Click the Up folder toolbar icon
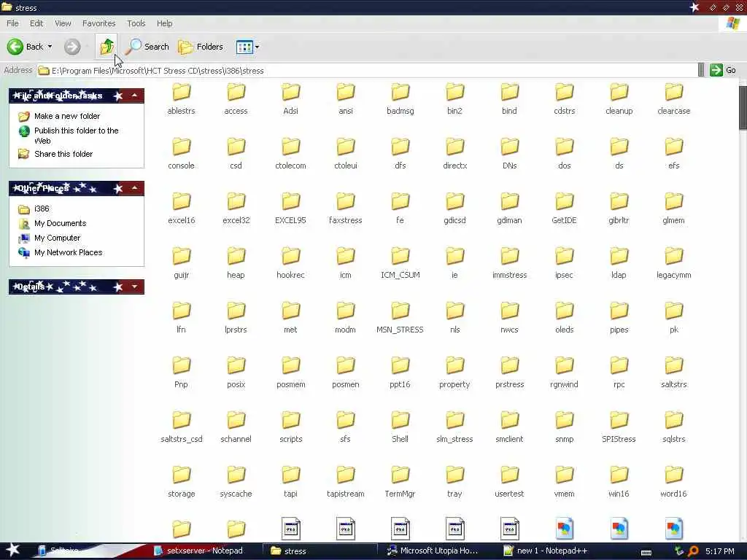747x560 pixels. 107,46
